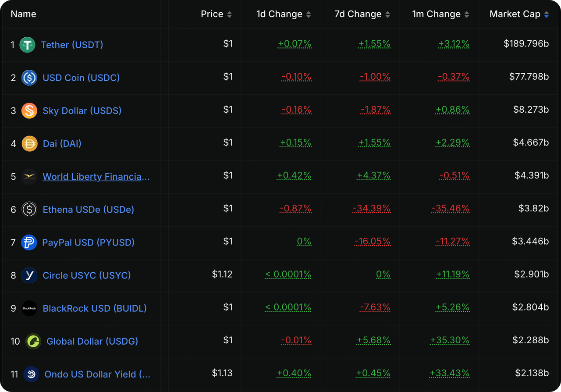Sort table by Price column arrows

click(x=229, y=14)
